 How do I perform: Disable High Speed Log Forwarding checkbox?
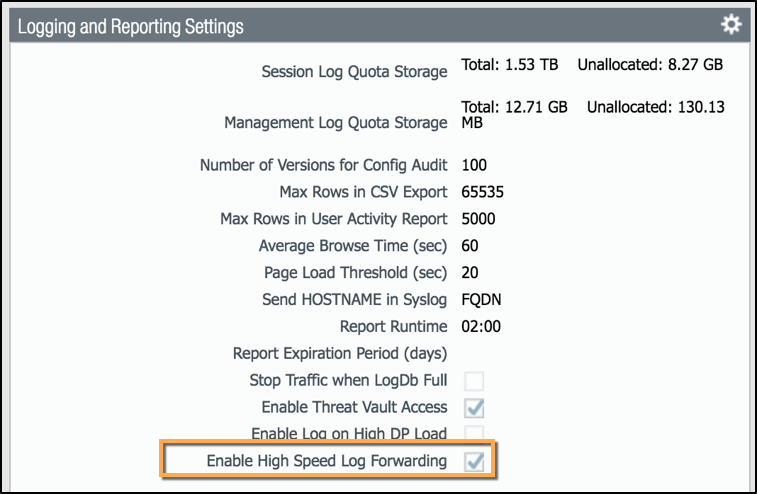[474, 461]
